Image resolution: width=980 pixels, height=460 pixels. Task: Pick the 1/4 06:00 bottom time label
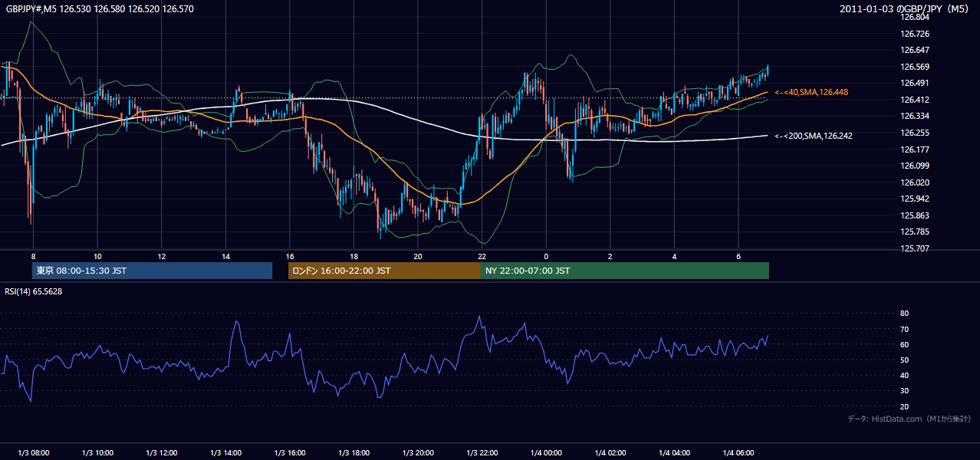[738, 452]
